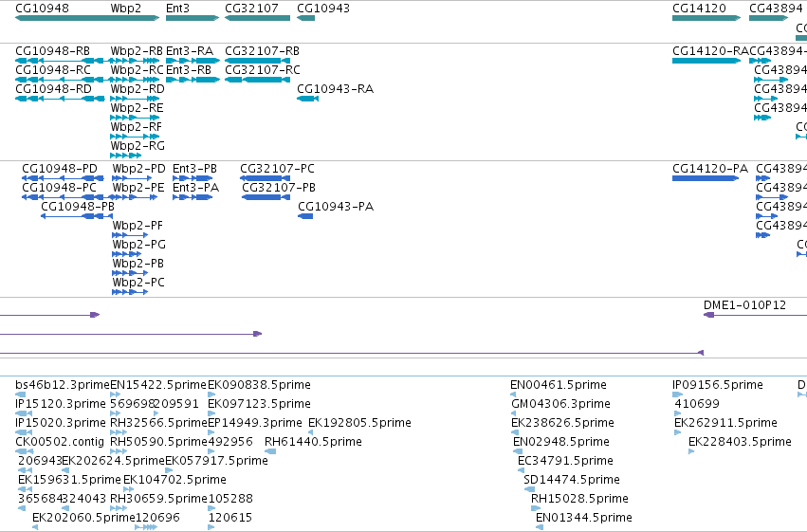
Task: Click the CG10948-PD protein label
Action: [x=60, y=169]
